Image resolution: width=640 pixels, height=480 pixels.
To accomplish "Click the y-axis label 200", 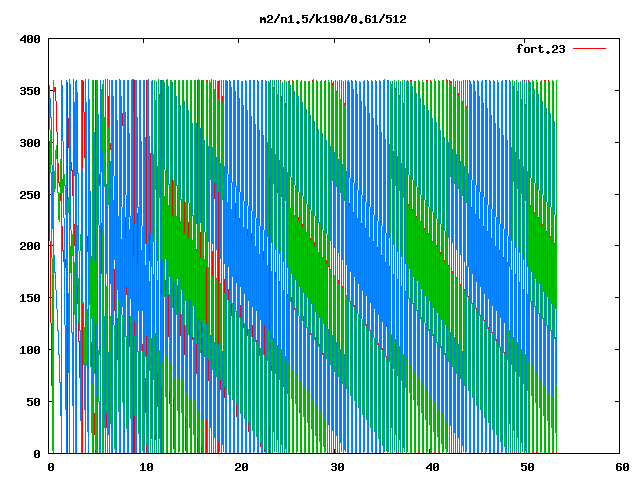I will pyautogui.click(x=30, y=246).
